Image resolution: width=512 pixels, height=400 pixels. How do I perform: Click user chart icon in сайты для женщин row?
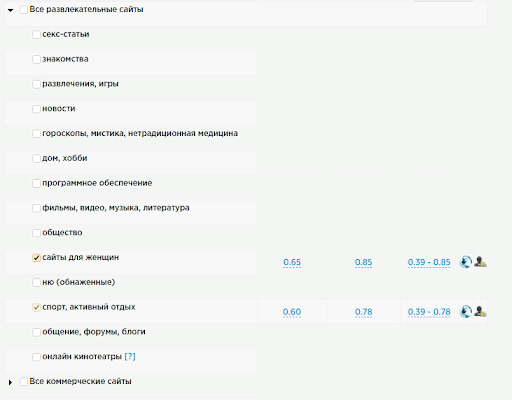[480, 262]
